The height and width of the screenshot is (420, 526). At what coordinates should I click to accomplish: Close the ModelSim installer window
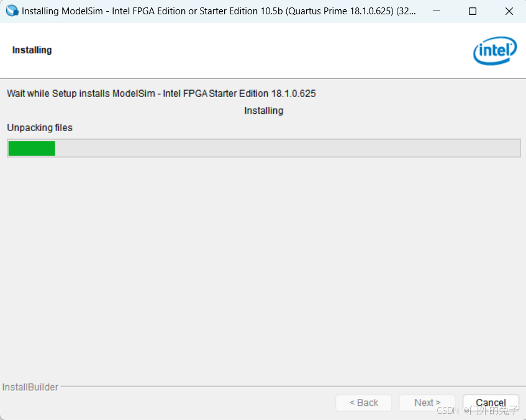click(x=509, y=11)
